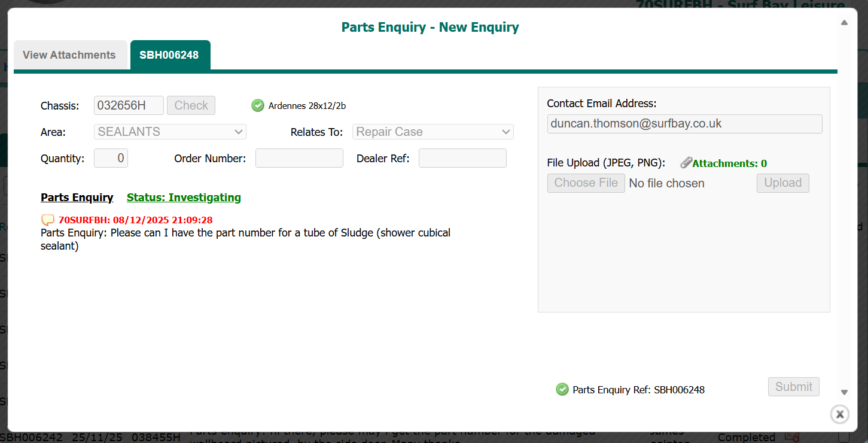The height and width of the screenshot is (443, 868).
Task: Close the dialog with the round X
Action: [840, 414]
